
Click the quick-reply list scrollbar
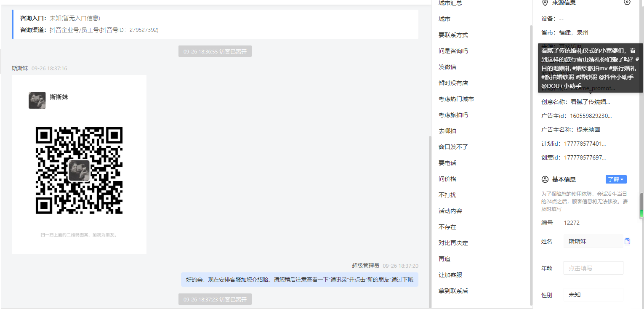tap(531, 166)
